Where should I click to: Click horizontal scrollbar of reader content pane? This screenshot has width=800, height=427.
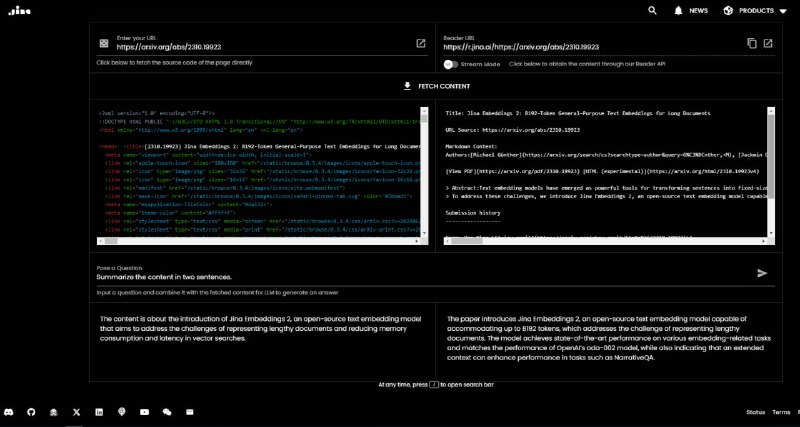606,240
